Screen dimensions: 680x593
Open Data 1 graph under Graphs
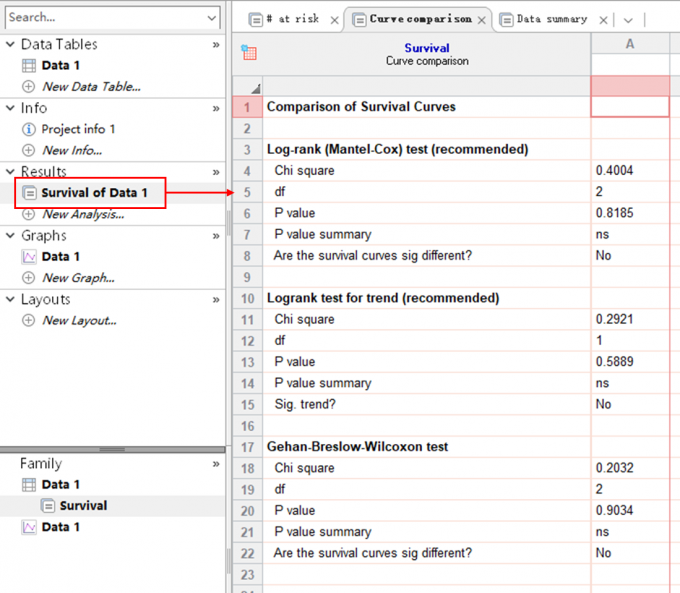pyautogui.click(x=61, y=257)
